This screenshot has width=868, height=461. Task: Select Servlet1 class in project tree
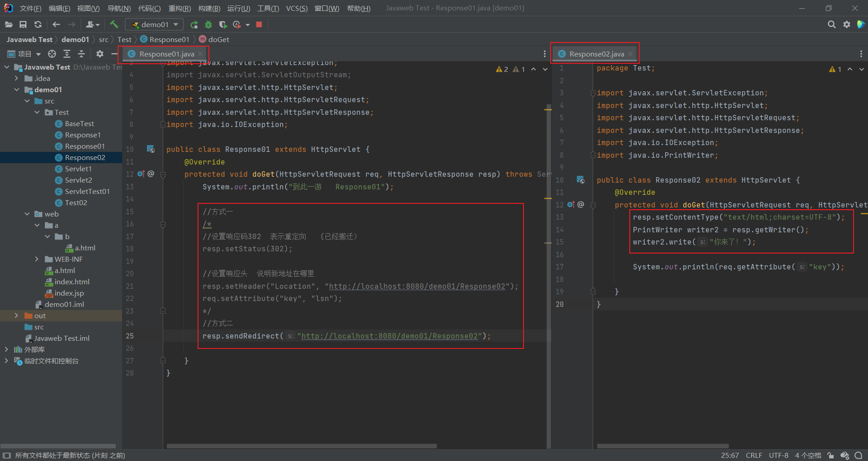click(x=78, y=169)
